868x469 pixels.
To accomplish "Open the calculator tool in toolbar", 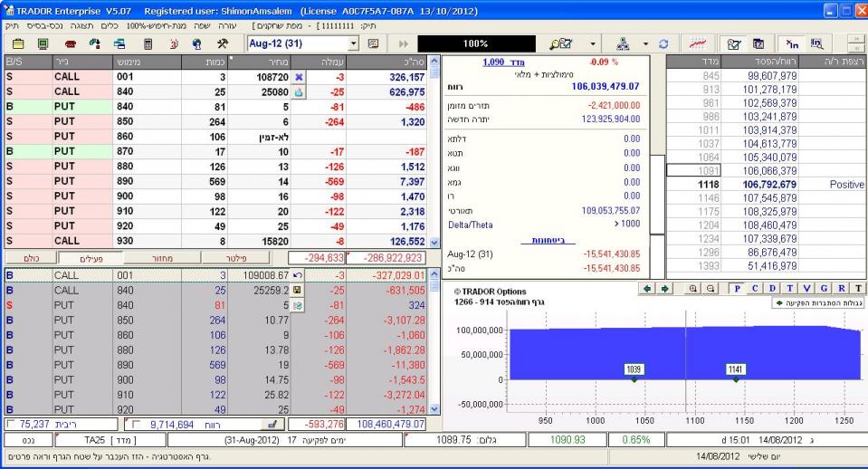I will [148, 43].
